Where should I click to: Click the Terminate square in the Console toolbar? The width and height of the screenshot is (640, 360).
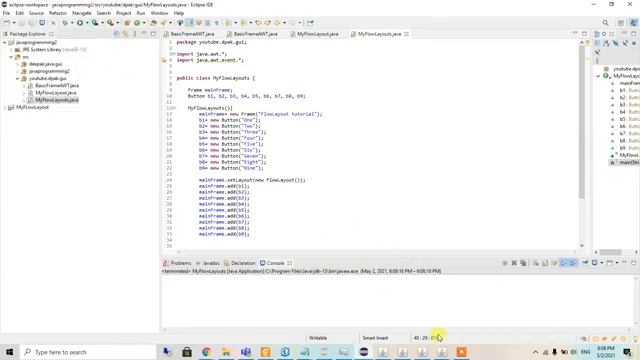(505, 263)
